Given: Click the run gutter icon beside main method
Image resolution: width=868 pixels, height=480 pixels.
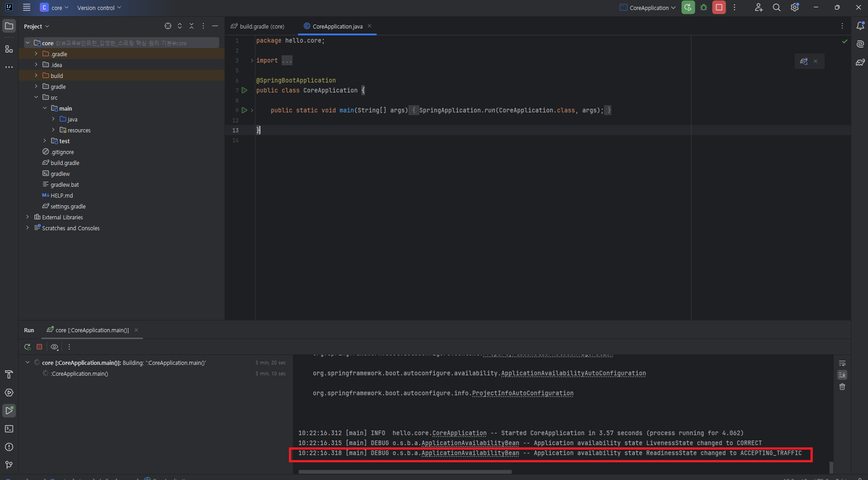Looking at the screenshot, I should [x=245, y=110].
